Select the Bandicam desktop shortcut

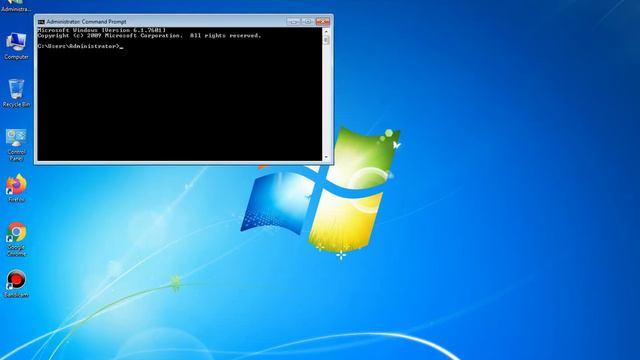coord(16,283)
